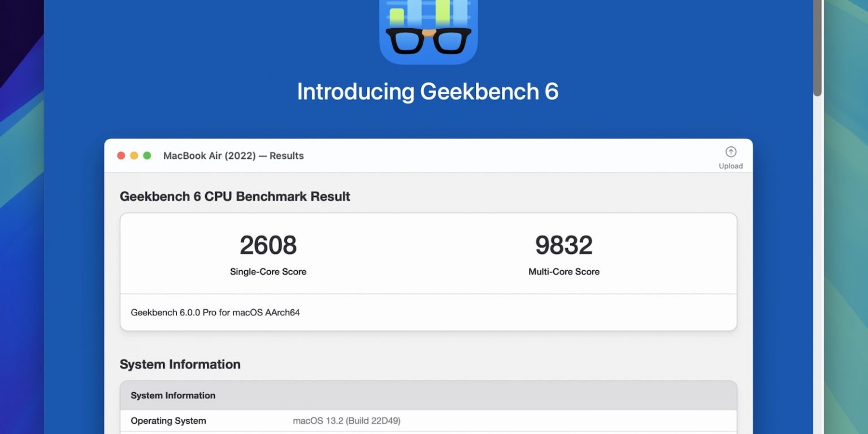868x434 pixels.
Task: Click the 'MacBook Air (2022) — Results' window title
Action: pos(233,156)
